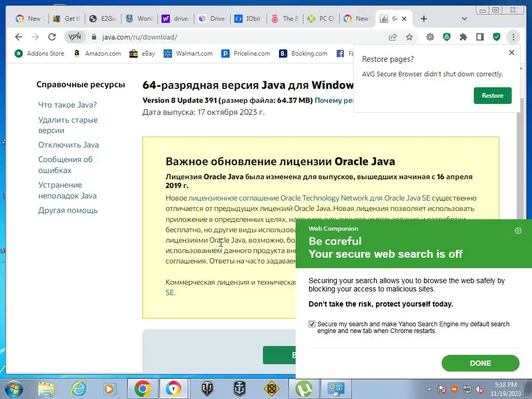Show hidden system tray icons
Image resolution: width=532 pixels, height=399 pixels.
pyautogui.click(x=429, y=389)
